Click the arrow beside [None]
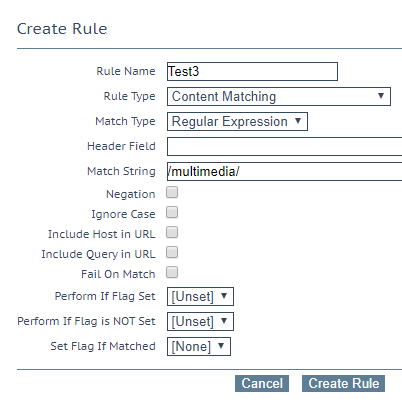 pyautogui.click(x=221, y=346)
